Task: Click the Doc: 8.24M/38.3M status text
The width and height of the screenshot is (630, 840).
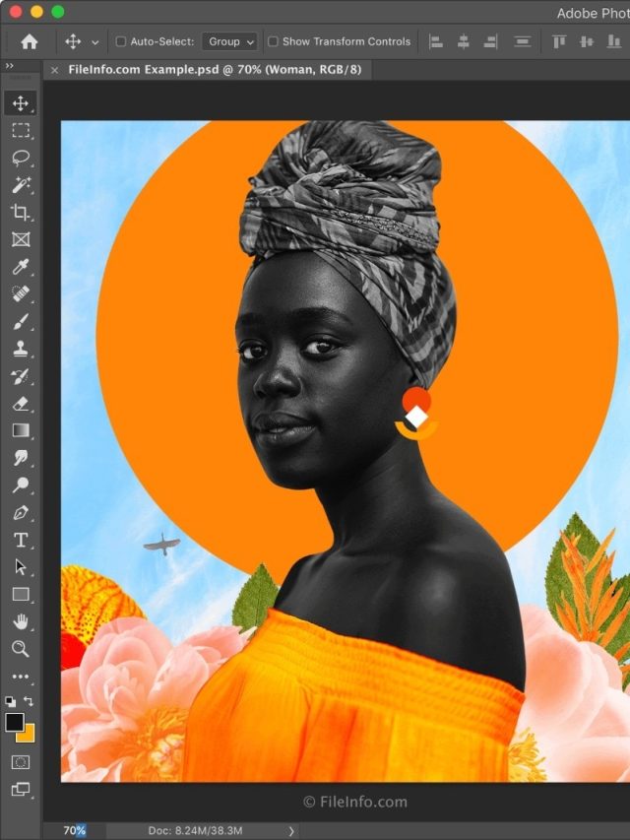Action: pyautogui.click(x=195, y=831)
